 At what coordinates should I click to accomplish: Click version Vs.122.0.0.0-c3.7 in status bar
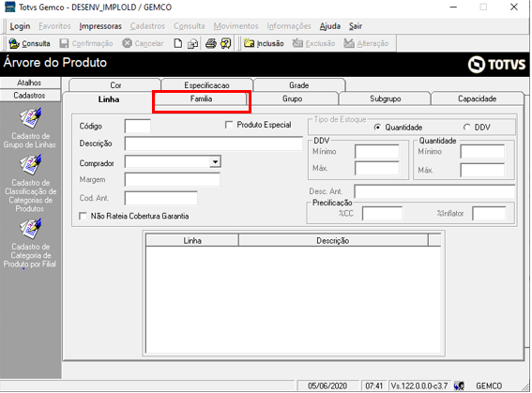[419, 385]
